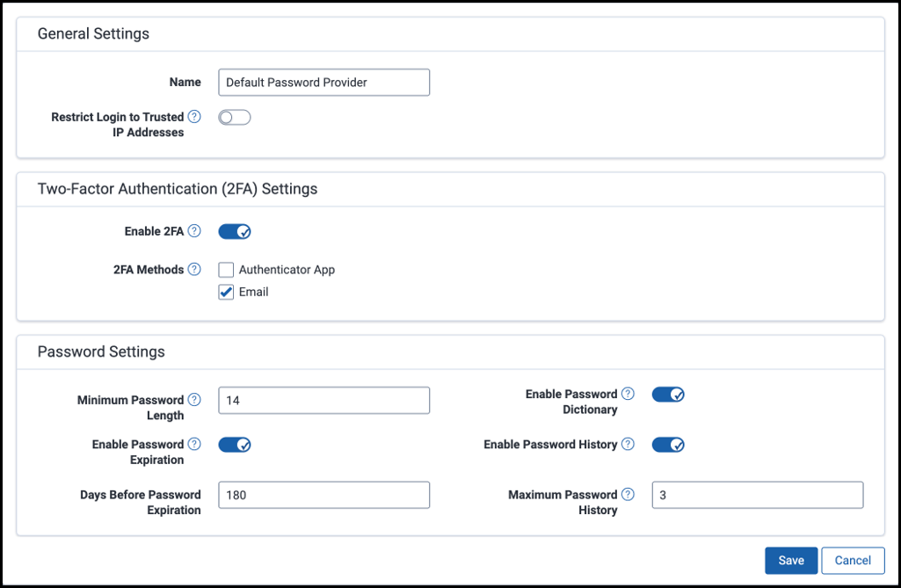901x588 pixels.
Task: Open help for Restrict Login to Trusted IP Addresses
Action: [195, 117]
